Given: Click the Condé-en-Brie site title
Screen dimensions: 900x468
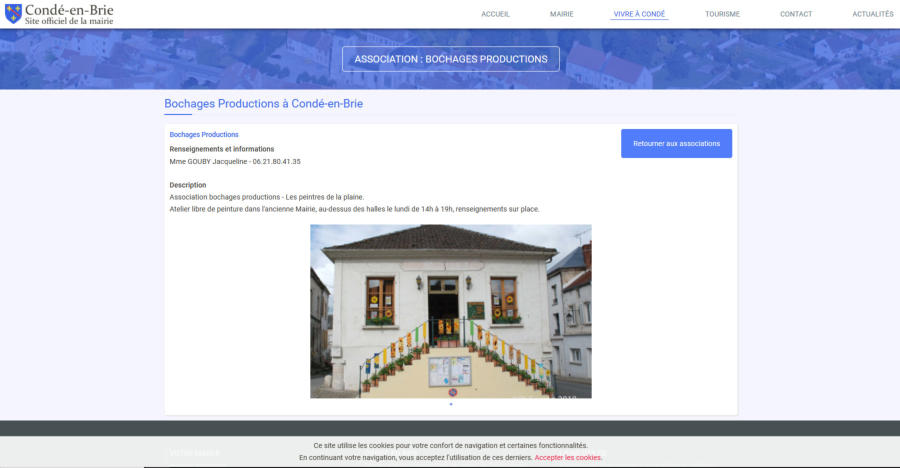Looking at the screenshot, I should click(x=69, y=10).
